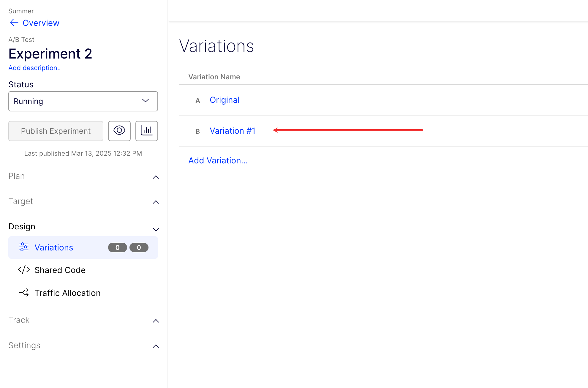
Task: Open results bar chart icon button
Action: pos(147,131)
